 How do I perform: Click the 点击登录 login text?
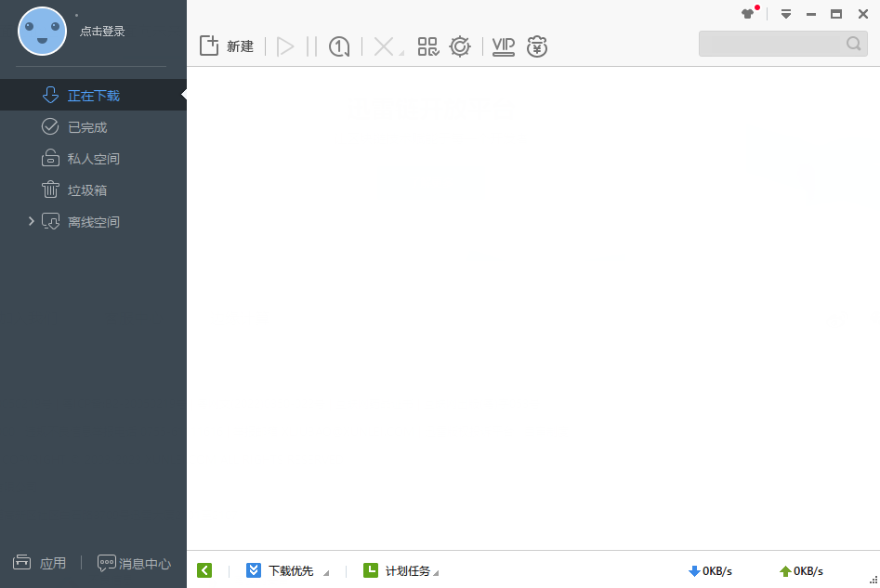pyautogui.click(x=102, y=32)
